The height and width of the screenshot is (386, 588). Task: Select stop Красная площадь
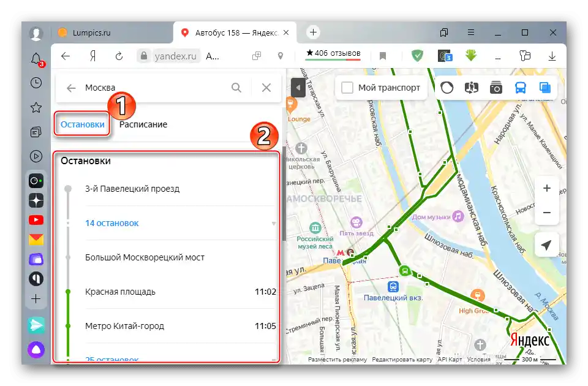point(120,292)
